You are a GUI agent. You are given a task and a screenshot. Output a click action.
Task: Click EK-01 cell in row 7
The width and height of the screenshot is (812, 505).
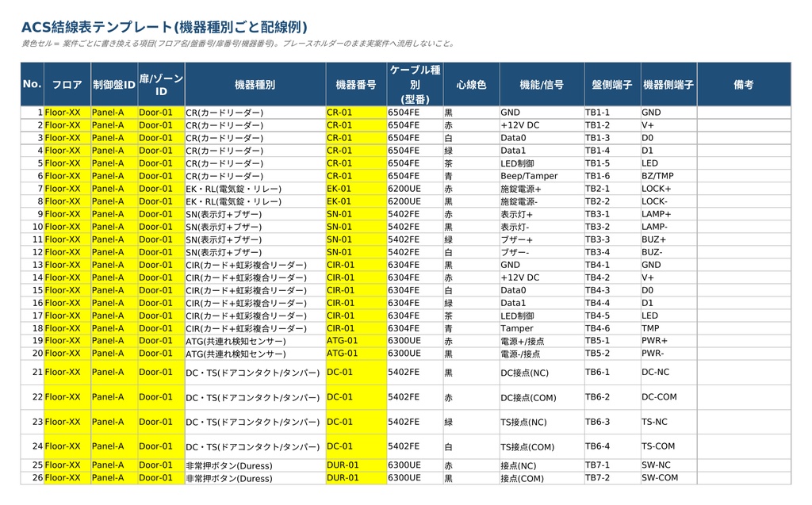coord(356,189)
